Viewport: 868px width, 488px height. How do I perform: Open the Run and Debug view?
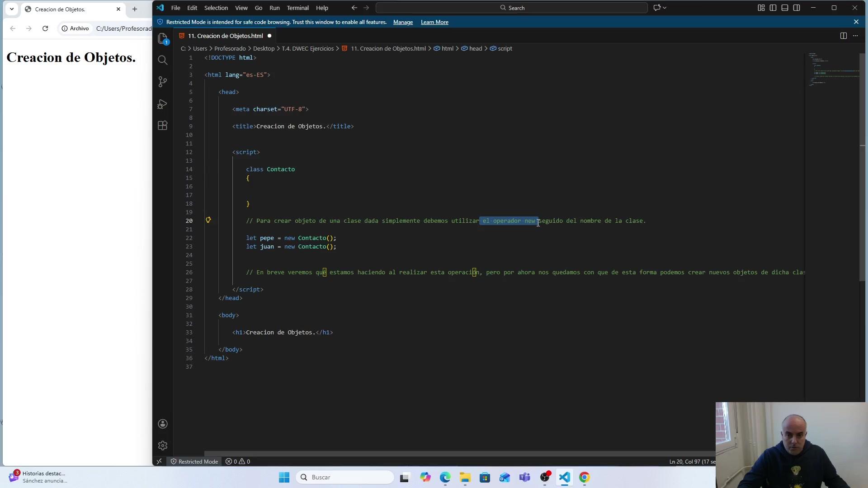coord(163,104)
